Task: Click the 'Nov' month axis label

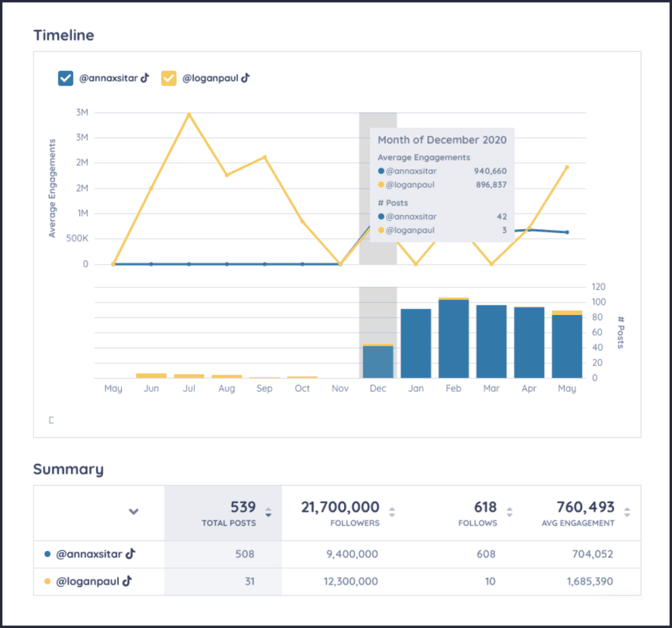Action: point(340,389)
